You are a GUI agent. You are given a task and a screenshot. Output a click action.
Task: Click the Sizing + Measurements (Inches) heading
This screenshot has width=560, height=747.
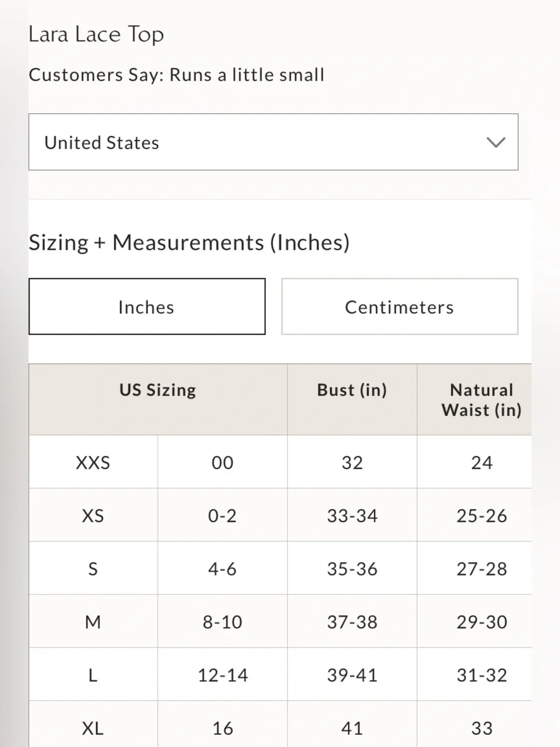189,243
